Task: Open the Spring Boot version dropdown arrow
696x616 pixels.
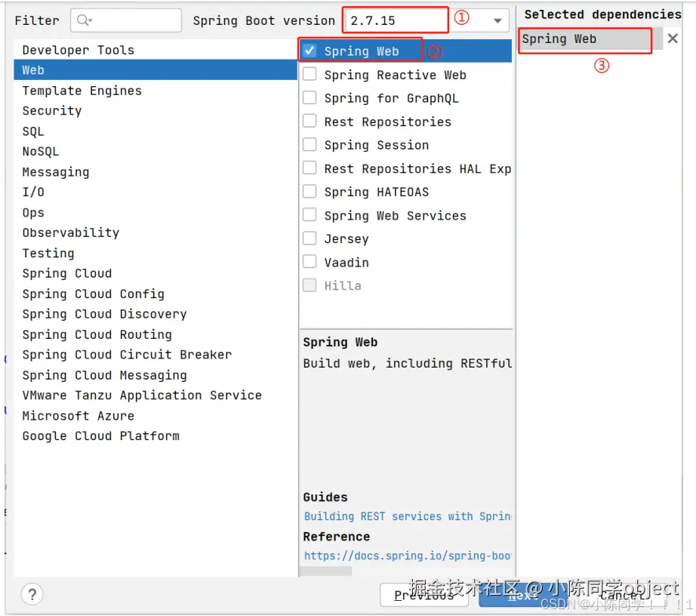Action: [497, 21]
